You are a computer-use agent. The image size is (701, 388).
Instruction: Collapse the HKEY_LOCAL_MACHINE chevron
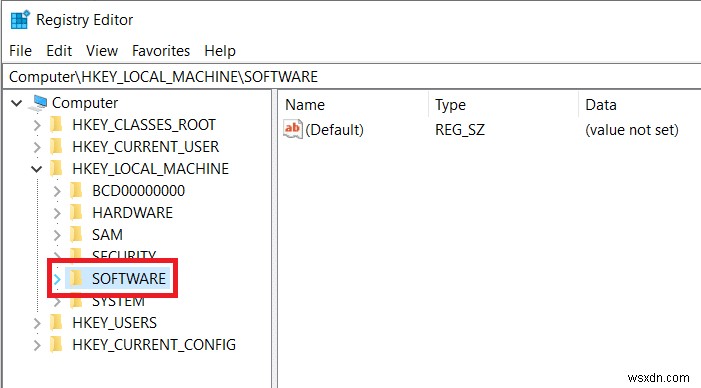point(37,169)
